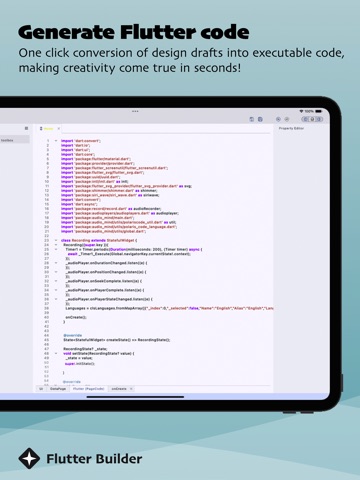
Task: Click the gray circular icon beside run icon
Action: point(286,119)
